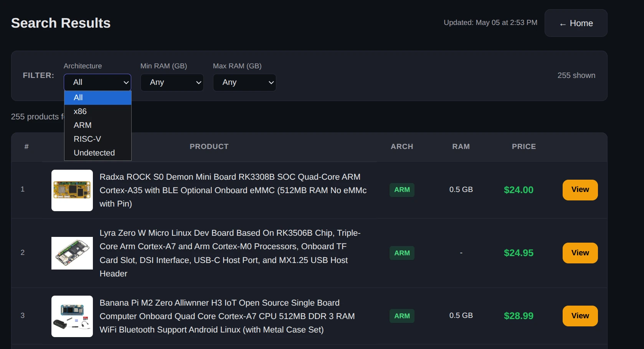Click the $24.95 price
The width and height of the screenshot is (644, 349).
pos(519,253)
